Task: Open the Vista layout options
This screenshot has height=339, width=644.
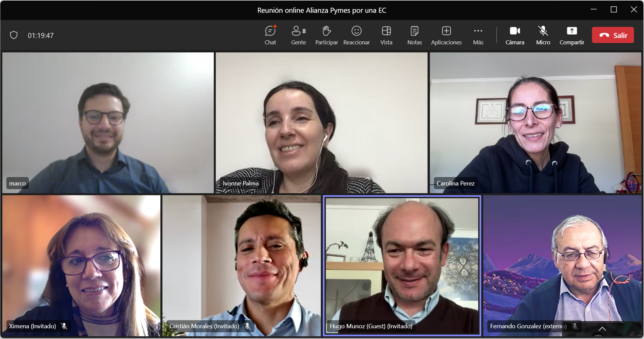Action: click(386, 35)
